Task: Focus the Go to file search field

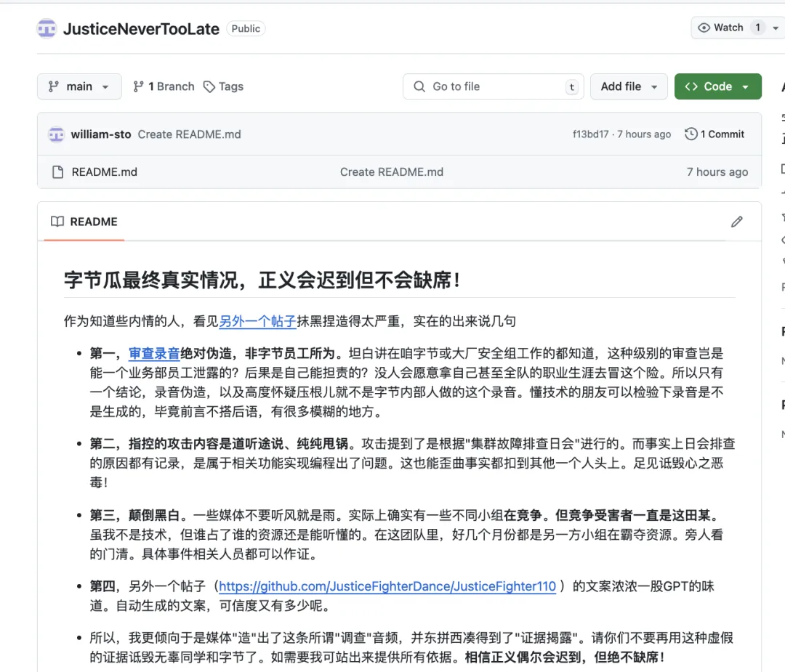Action: pos(493,86)
